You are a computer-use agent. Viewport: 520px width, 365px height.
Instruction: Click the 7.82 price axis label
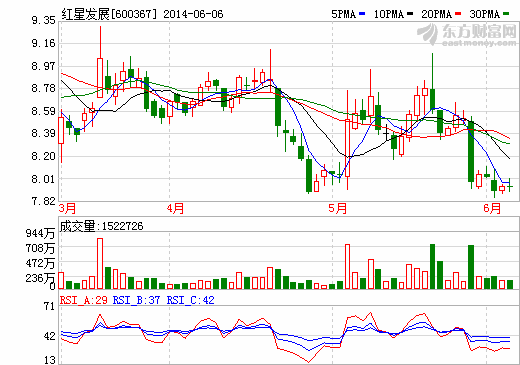pos(43,201)
